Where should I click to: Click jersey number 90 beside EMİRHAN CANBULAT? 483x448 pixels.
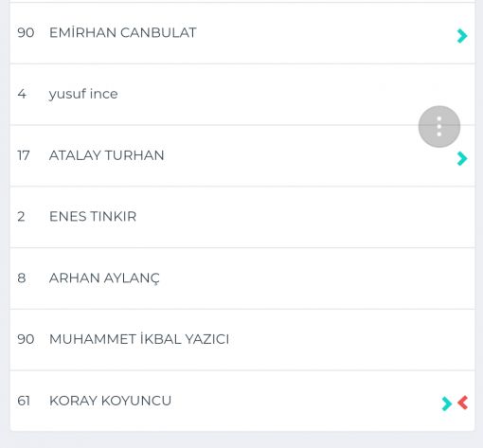[x=26, y=33]
